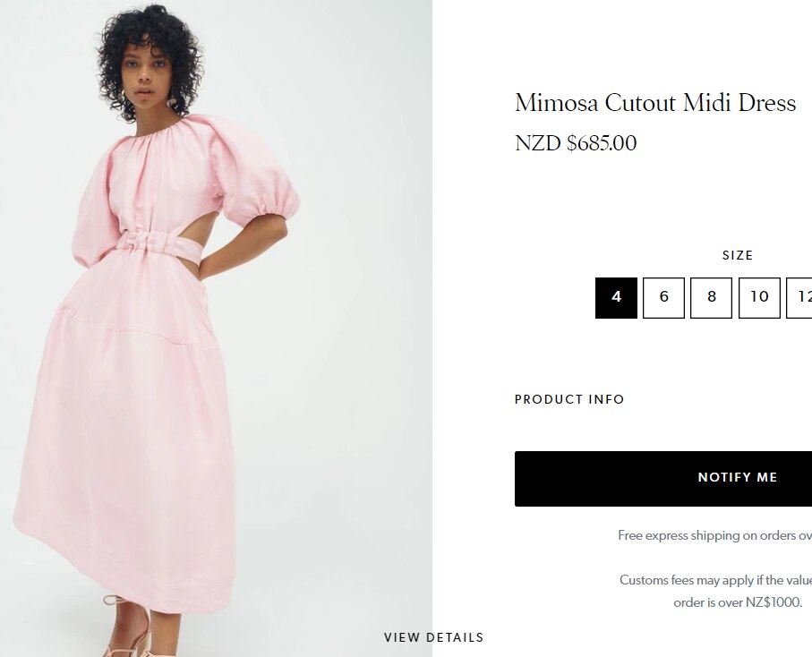Open the View Details link

(x=433, y=637)
